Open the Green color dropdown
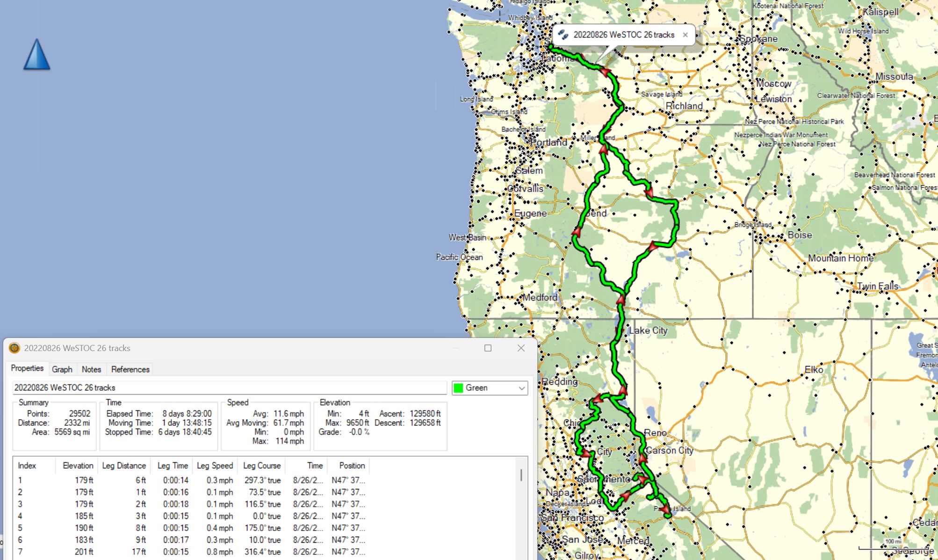The image size is (938, 560). [x=521, y=388]
